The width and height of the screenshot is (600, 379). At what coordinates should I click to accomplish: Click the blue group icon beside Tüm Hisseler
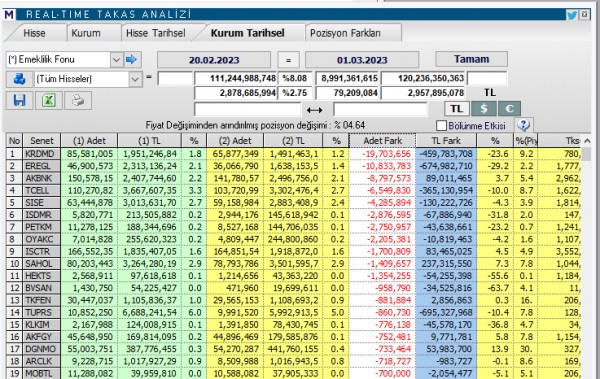point(19,79)
